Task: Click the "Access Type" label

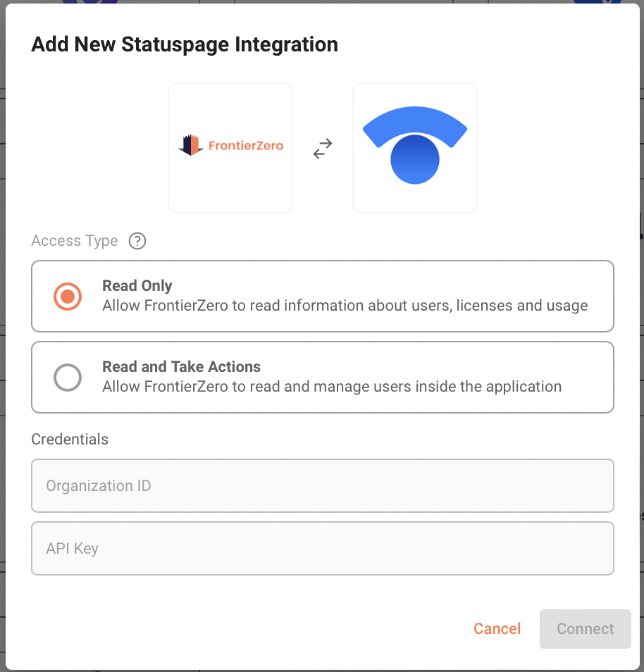Action: (x=75, y=241)
